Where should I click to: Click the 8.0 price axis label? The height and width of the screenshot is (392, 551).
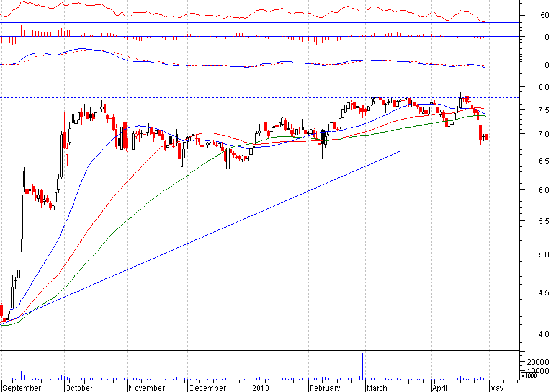544,87
